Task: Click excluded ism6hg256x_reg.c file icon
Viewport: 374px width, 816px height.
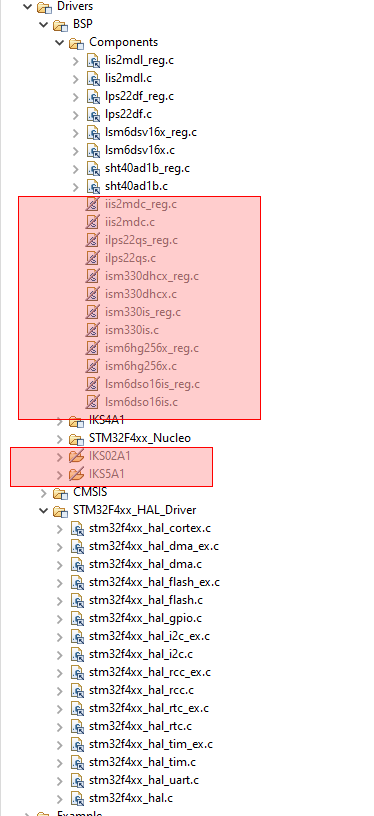Action: tap(92, 348)
